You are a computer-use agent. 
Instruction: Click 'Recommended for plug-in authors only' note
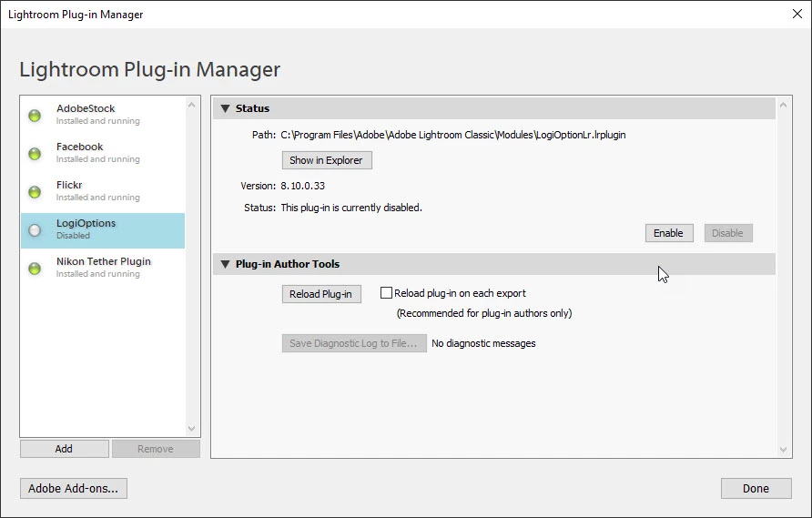point(484,313)
